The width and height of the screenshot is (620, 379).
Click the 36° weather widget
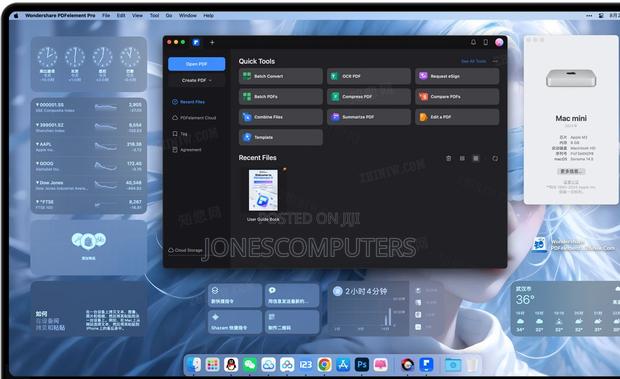[565, 309]
